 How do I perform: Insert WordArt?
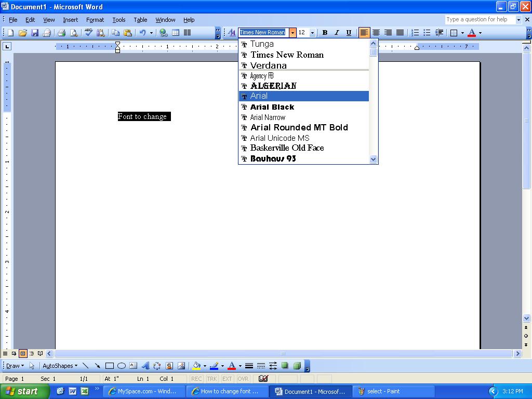point(145,366)
